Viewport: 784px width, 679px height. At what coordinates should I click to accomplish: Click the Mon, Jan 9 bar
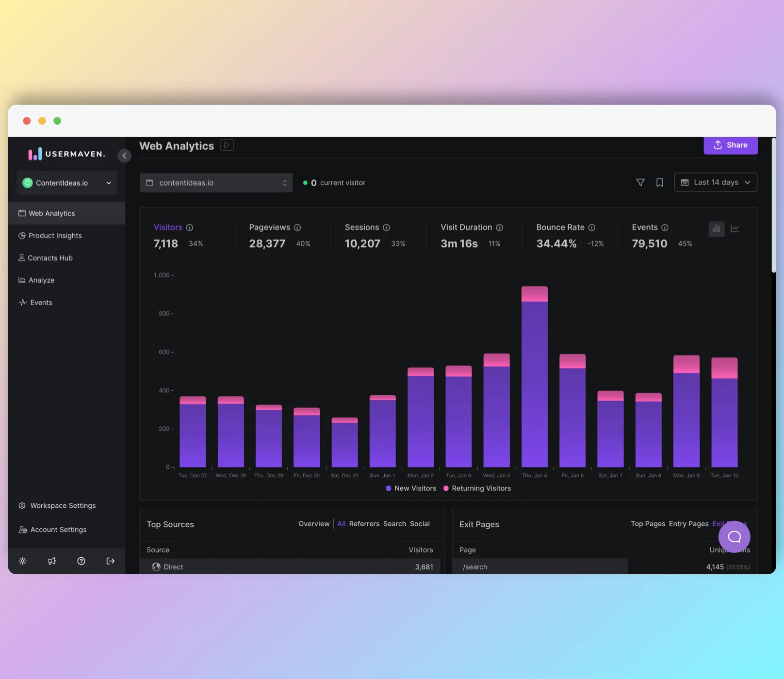coord(686,411)
